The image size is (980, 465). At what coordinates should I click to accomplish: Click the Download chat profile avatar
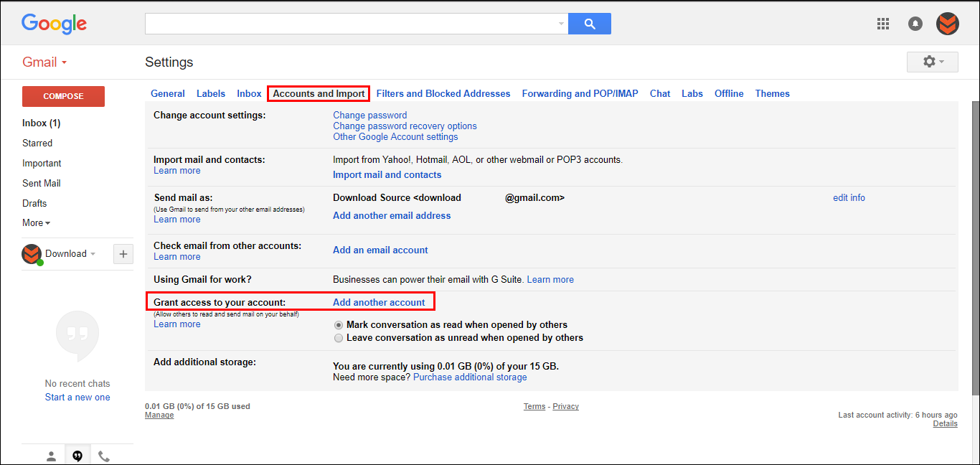click(x=32, y=254)
